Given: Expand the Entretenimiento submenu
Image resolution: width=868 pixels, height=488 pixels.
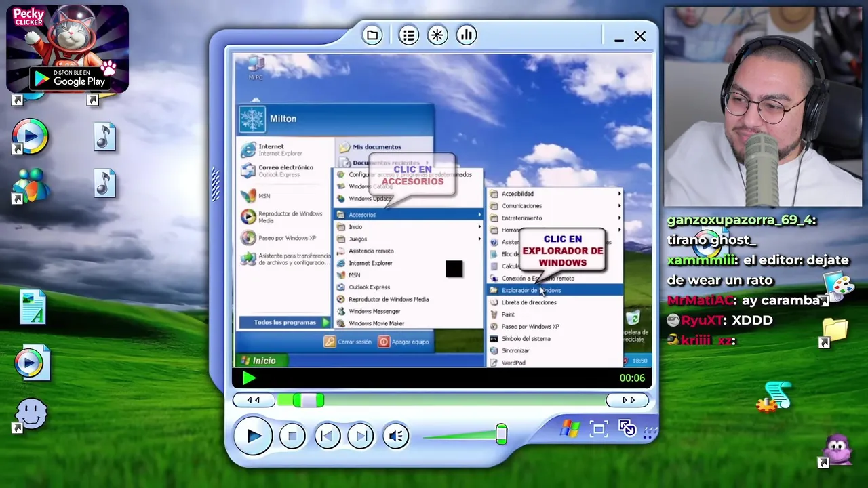Looking at the screenshot, I should click(555, 218).
